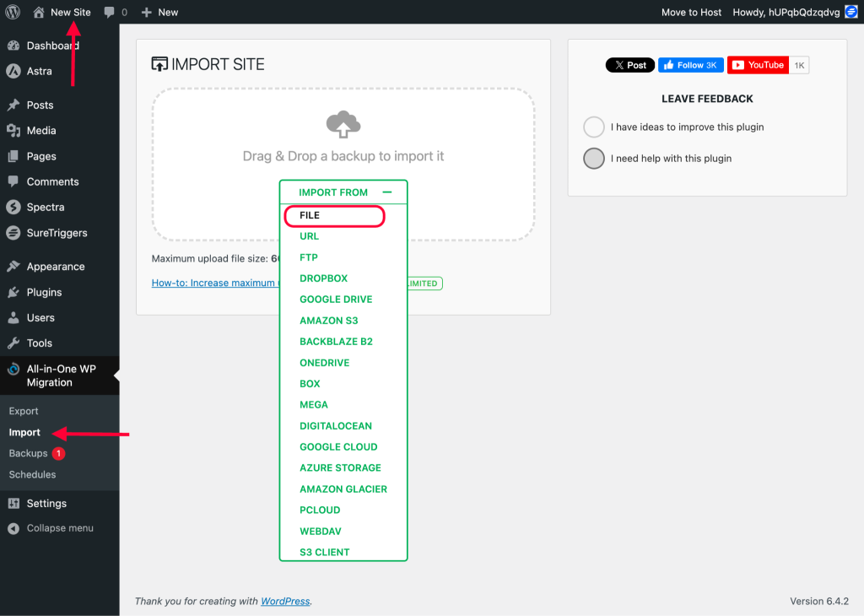Click the X Post button

[x=629, y=65]
